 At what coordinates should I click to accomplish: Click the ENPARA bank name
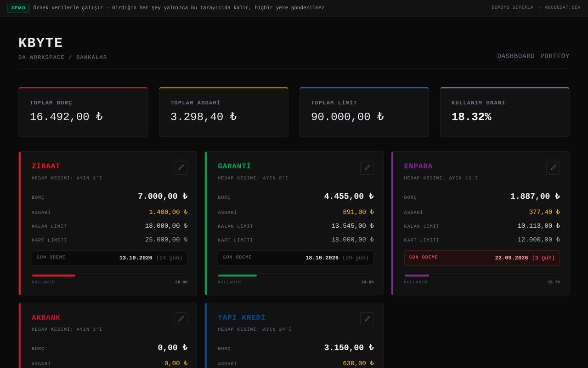coord(418,166)
